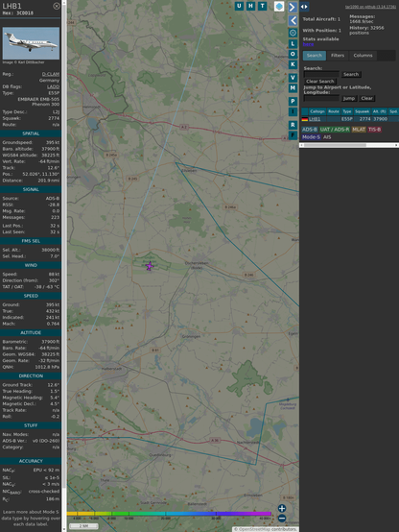Click the aircraft Search input field
This screenshot has width=399, height=532.
tap(321, 74)
